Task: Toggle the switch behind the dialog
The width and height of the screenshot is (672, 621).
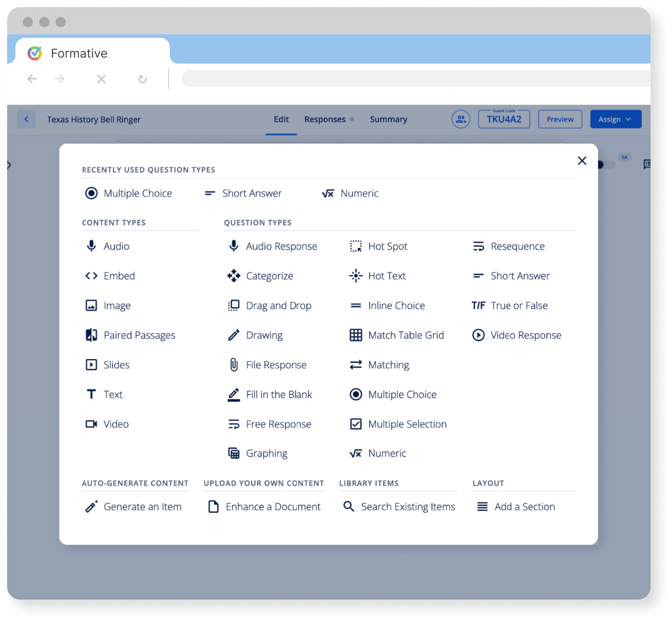Action: [606, 165]
